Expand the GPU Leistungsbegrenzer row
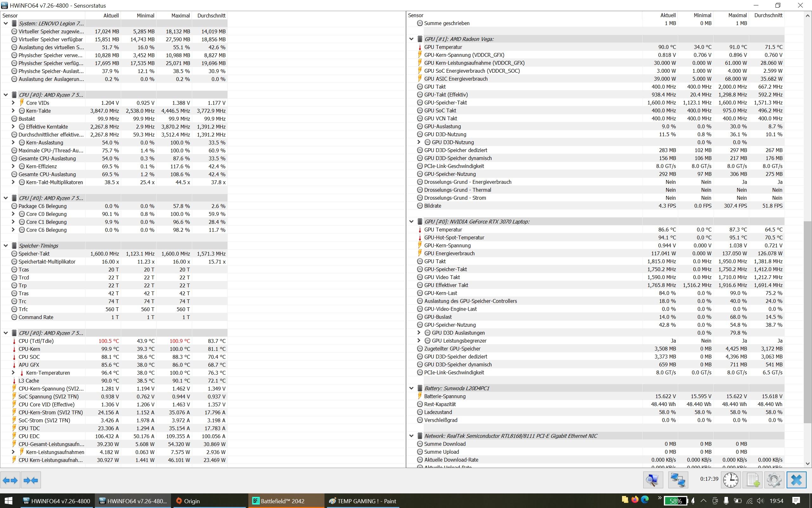Screen dimensions: 812x508 click(x=419, y=341)
